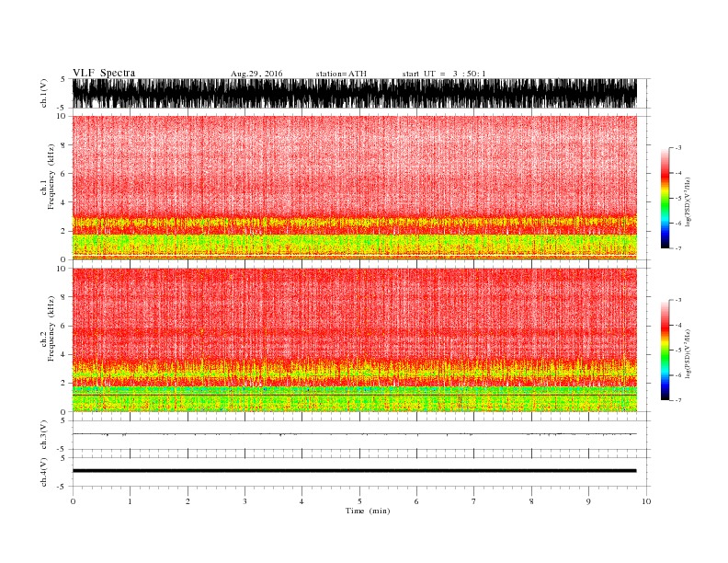Click the 'Time (min)' x-axis label
728x563 pixels.
[x=368, y=511]
